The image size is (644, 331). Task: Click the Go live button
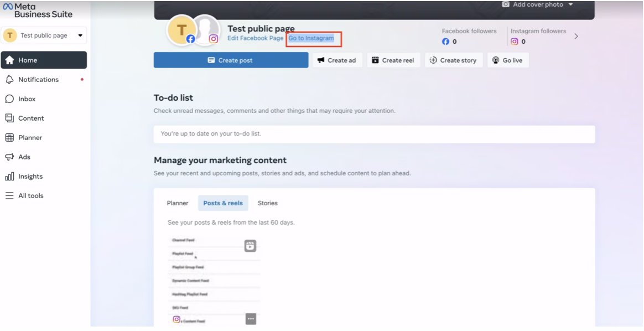coord(508,60)
